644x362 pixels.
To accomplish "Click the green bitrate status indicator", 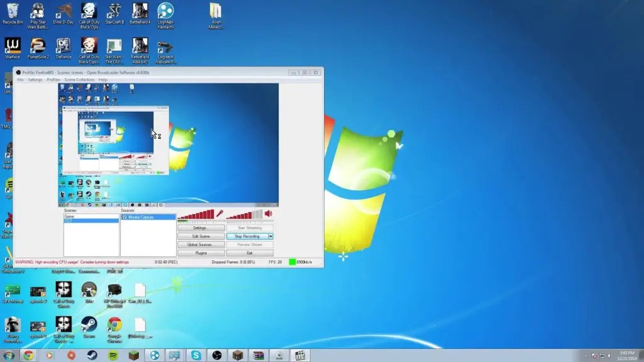I will click(x=292, y=262).
